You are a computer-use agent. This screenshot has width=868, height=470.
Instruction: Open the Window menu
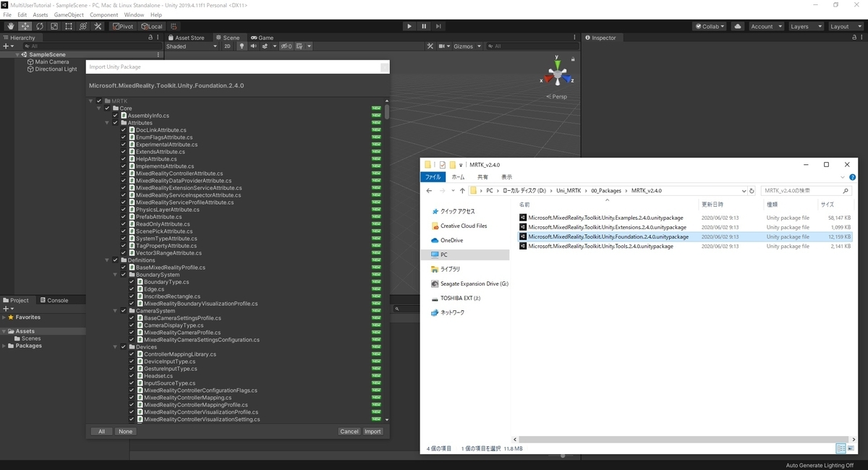click(x=134, y=14)
